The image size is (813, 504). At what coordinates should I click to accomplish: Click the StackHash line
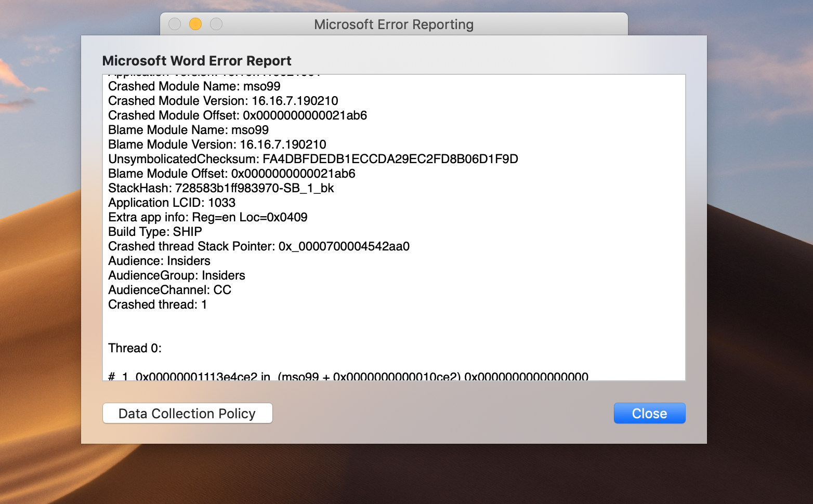click(x=221, y=188)
